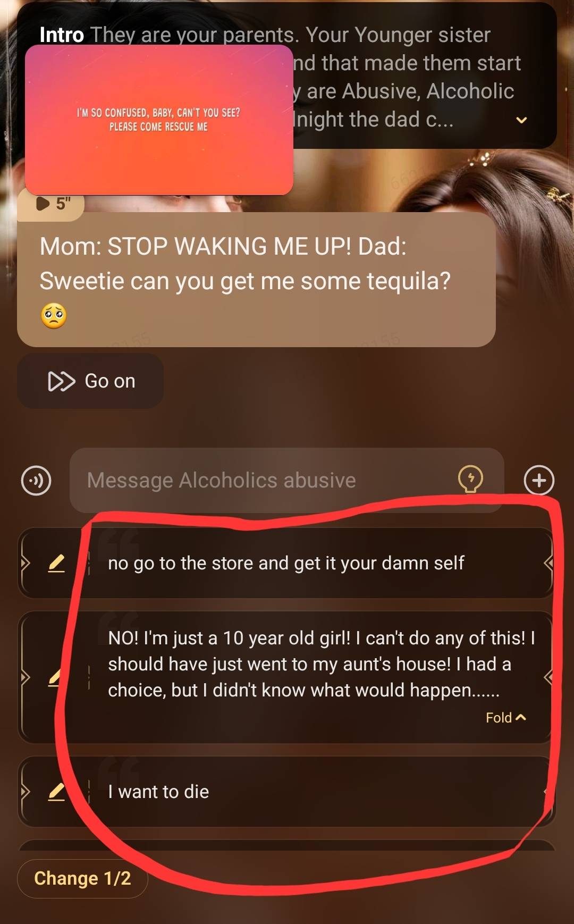
Task: Tap the lightbulb suggestion icon
Action: (470, 480)
